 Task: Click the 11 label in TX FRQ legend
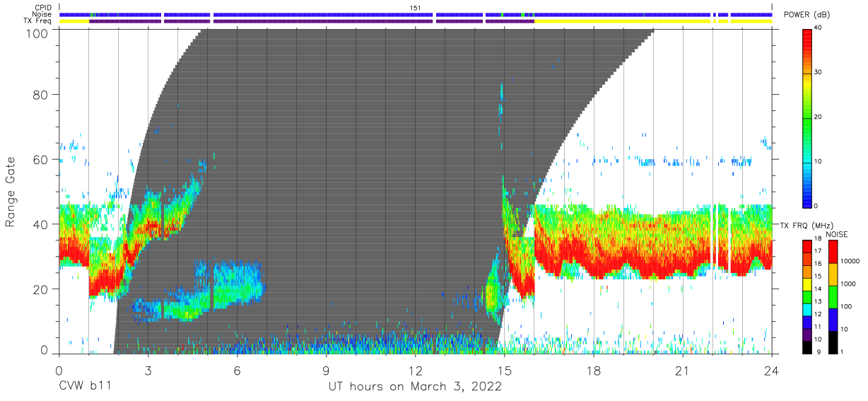818,327
